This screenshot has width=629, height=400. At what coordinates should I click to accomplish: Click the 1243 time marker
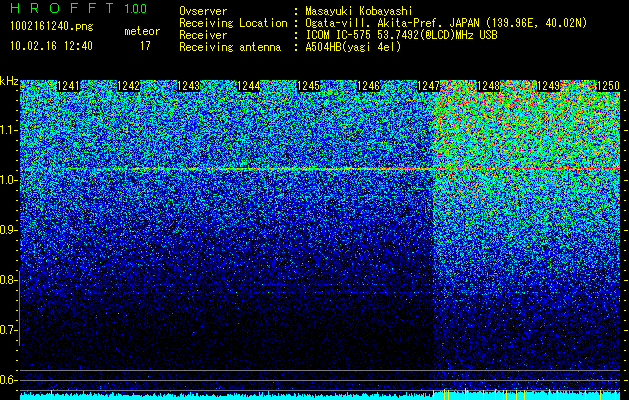(x=189, y=86)
